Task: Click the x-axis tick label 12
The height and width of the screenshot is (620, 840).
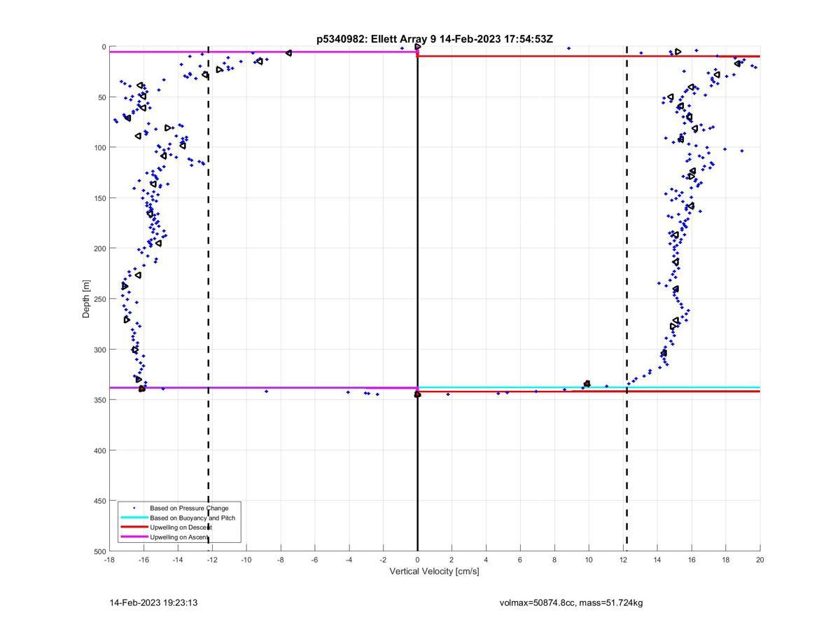Action: click(x=623, y=560)
